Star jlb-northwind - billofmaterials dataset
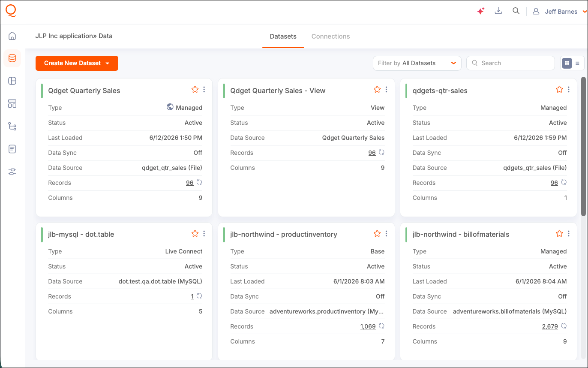 pyautogui.click(x=559, y=233)
